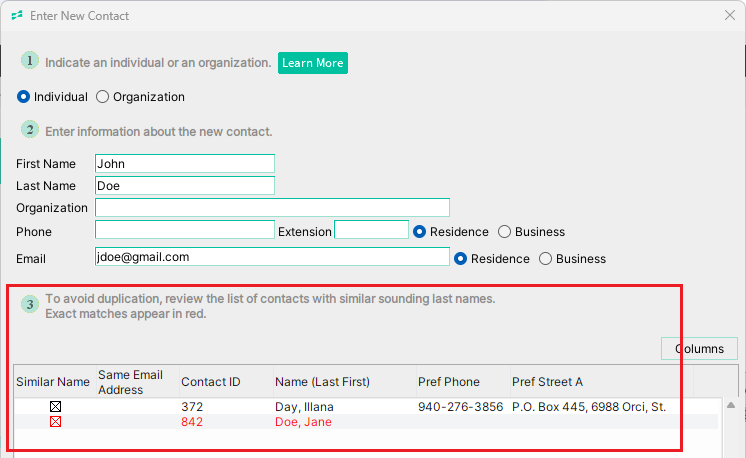Choose Business for the email type

(x=545, y=259)
